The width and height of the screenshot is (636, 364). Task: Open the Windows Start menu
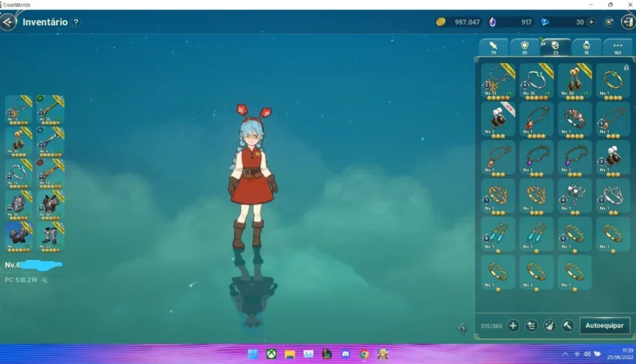pyautogui.click(x=252, y=354)
